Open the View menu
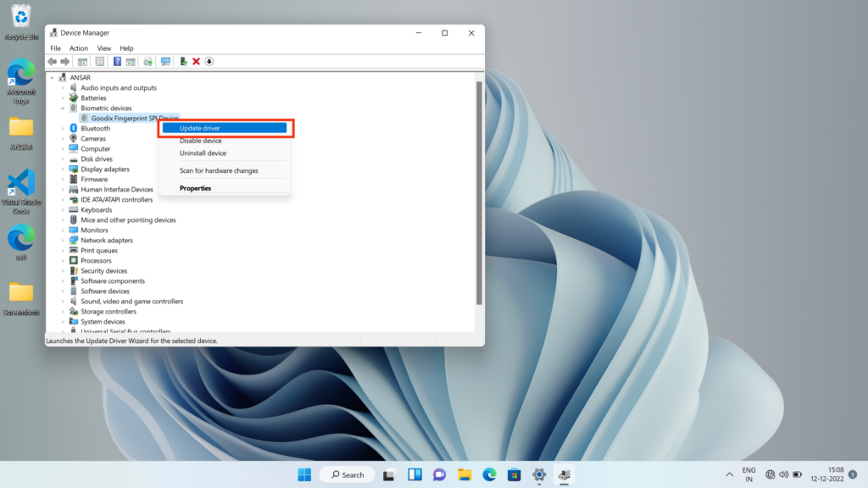 (x=104, y=48)
